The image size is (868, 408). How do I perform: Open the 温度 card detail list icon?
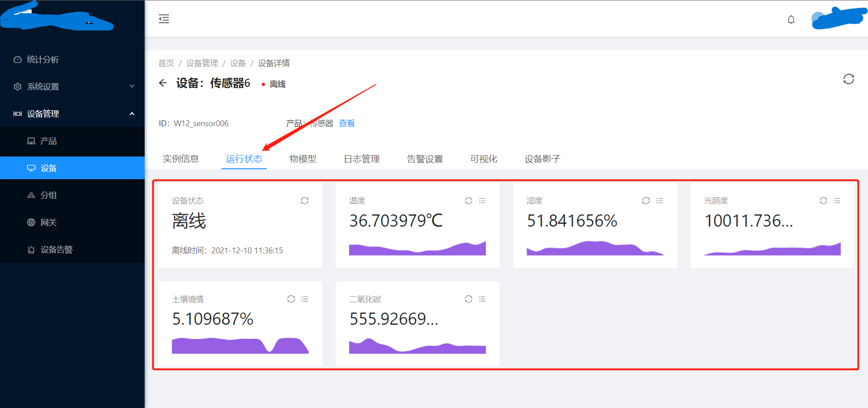point(482,200)
